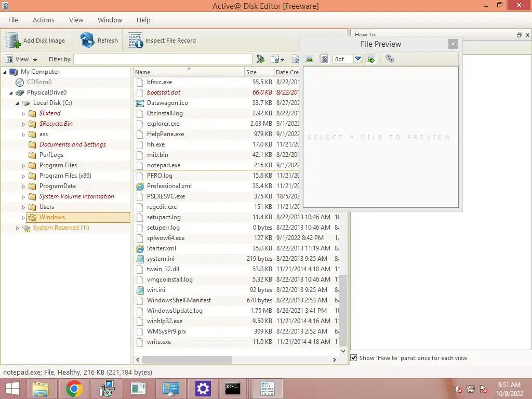The width and height of the screenshot is (532, 399).
Task: Select WindowsUpdate.log in file list
Action: pos(175,311)
